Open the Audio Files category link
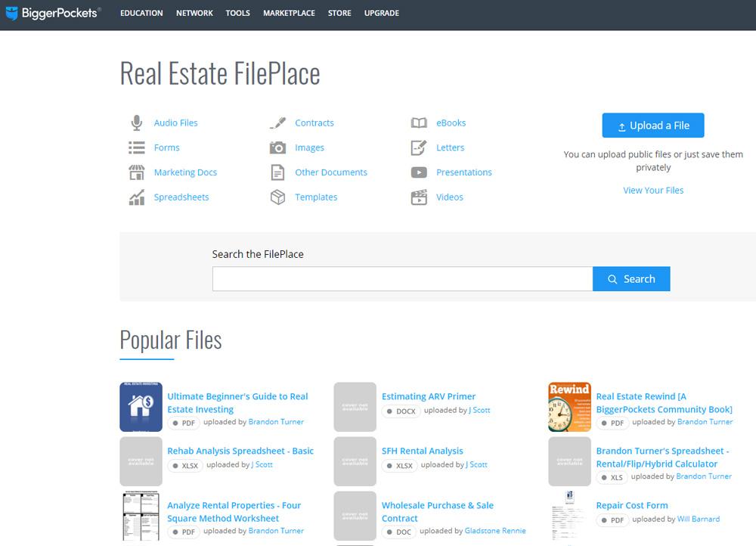The image size is (756, 546). (x=175, y=123)
